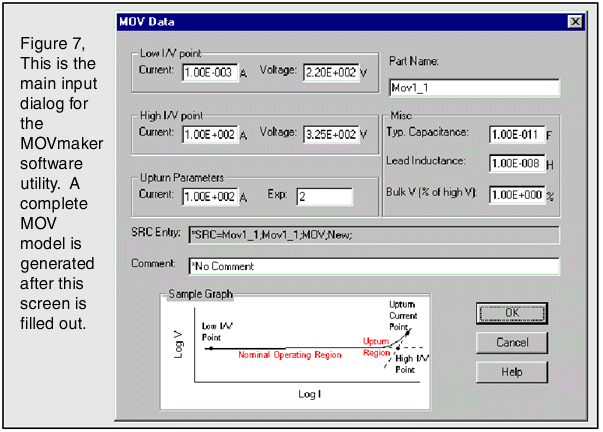Click the Comment text box
Image resolution: width=603 pixels, height=432 pixels.
pyautogui.click(x=372, y=266)
